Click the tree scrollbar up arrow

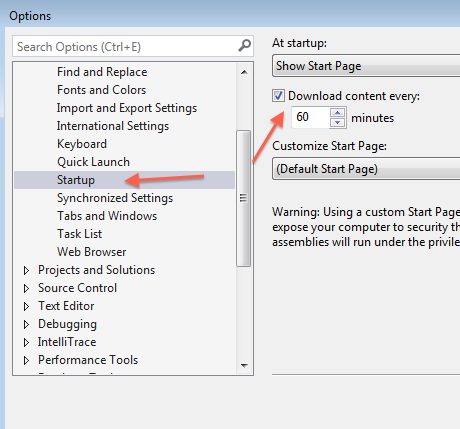[244, 72]
